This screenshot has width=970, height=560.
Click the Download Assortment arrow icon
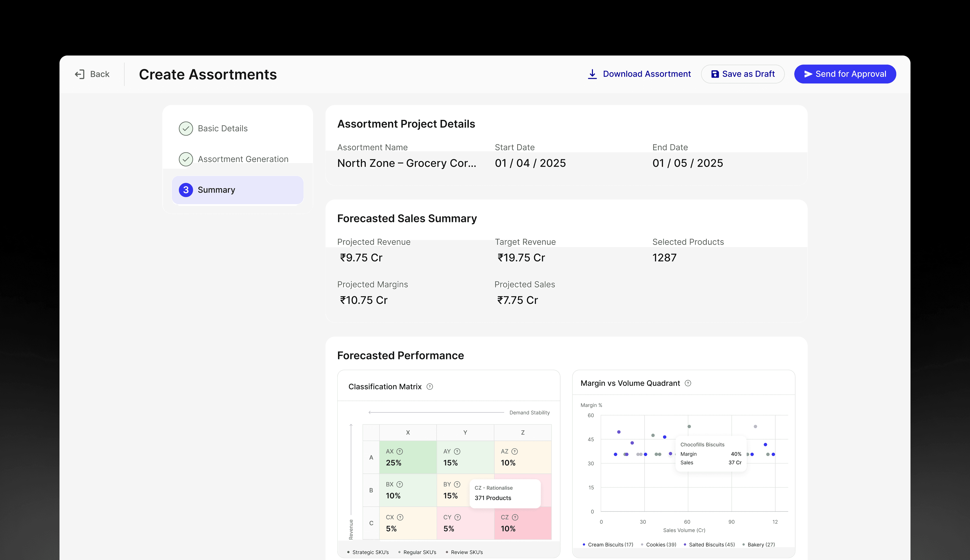tap(592, 74)
